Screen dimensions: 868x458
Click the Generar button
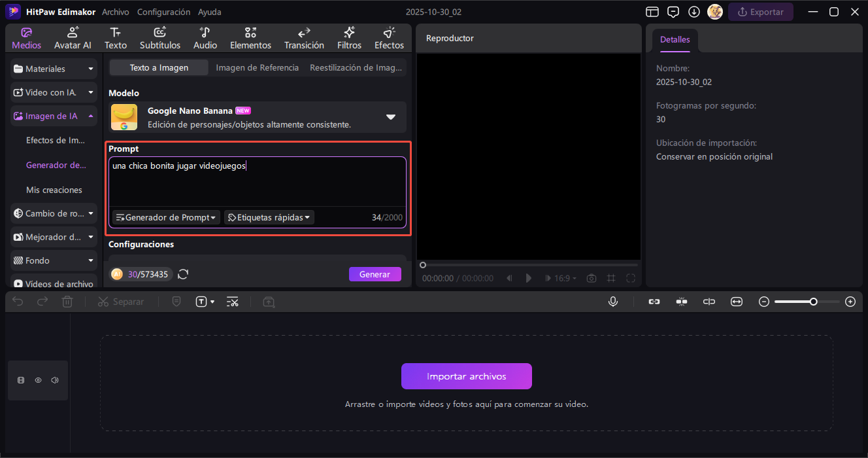(375, 274)
